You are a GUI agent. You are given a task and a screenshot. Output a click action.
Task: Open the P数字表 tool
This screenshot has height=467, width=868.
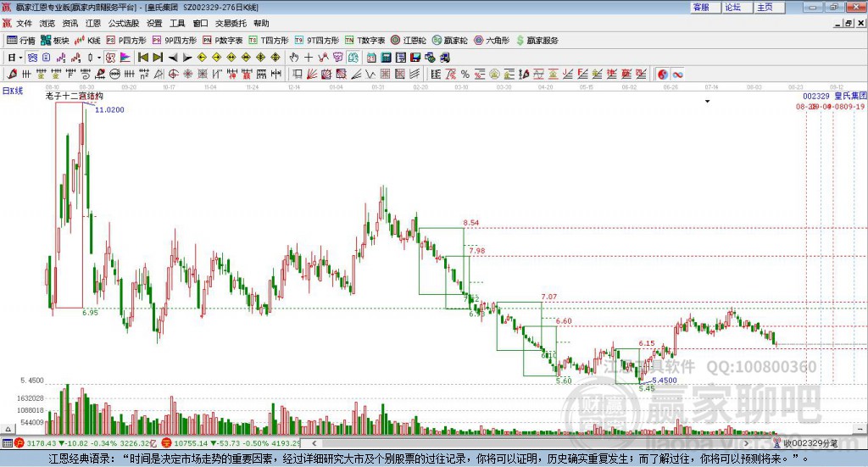point(223,41)
